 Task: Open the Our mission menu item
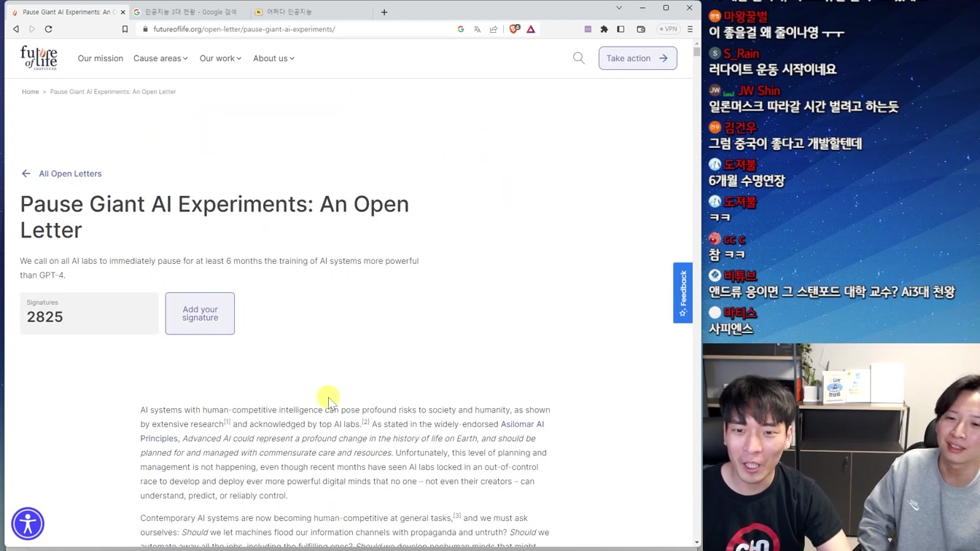click(101, 58)
